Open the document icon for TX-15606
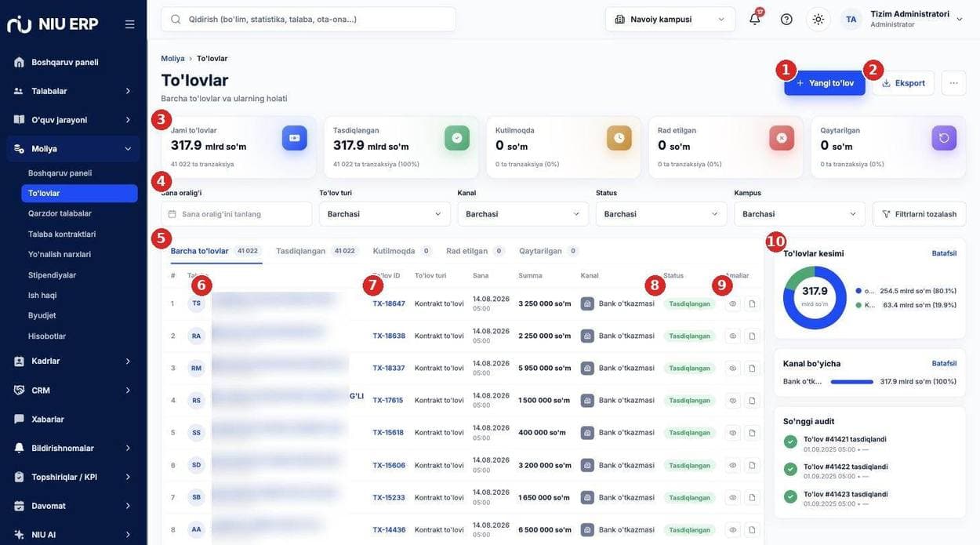Viewport: 980px width, 545px height. 752,465
